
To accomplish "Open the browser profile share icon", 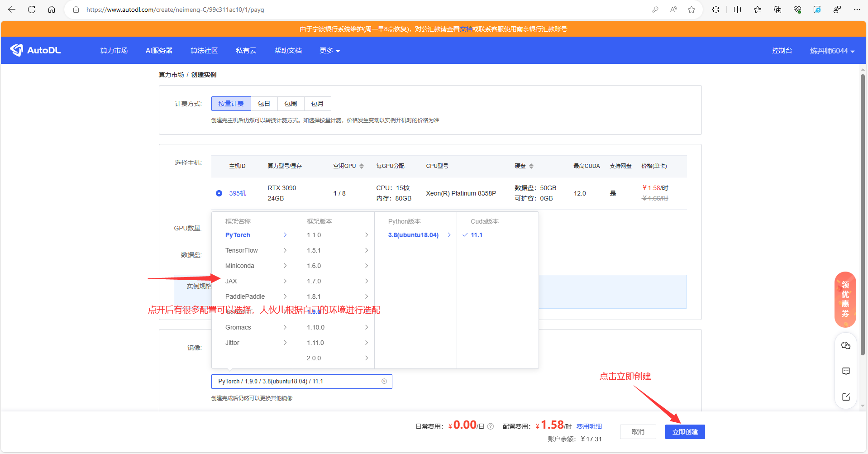I will point(837,10).
